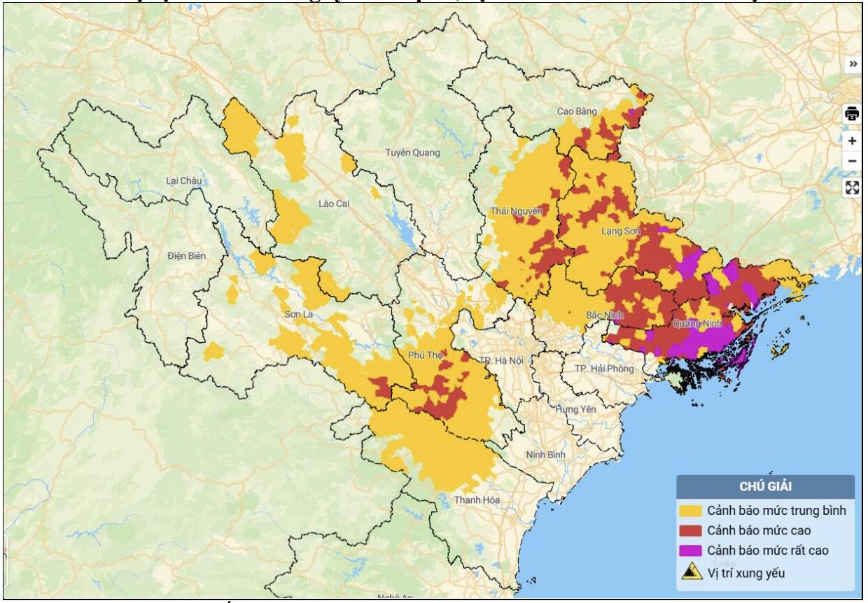868x603 pixels.
Task: Click the red high-warning legend swatch
Action: pyautogui.click(x=691, y=530)
